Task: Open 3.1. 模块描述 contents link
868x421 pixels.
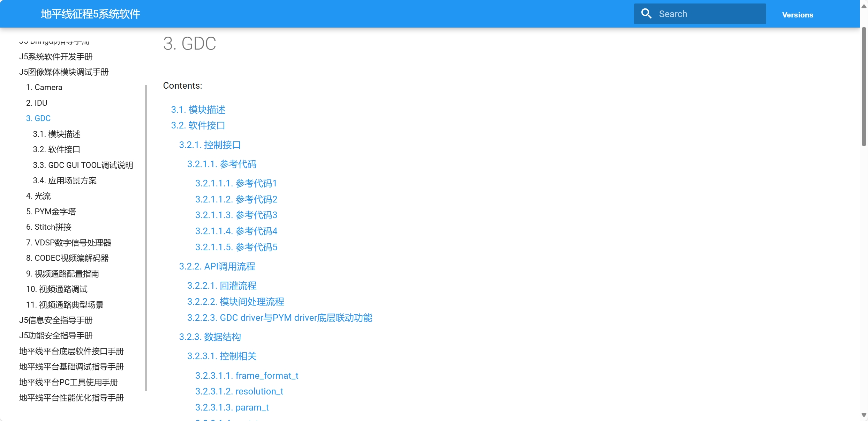Action: (x=198, y=110)
